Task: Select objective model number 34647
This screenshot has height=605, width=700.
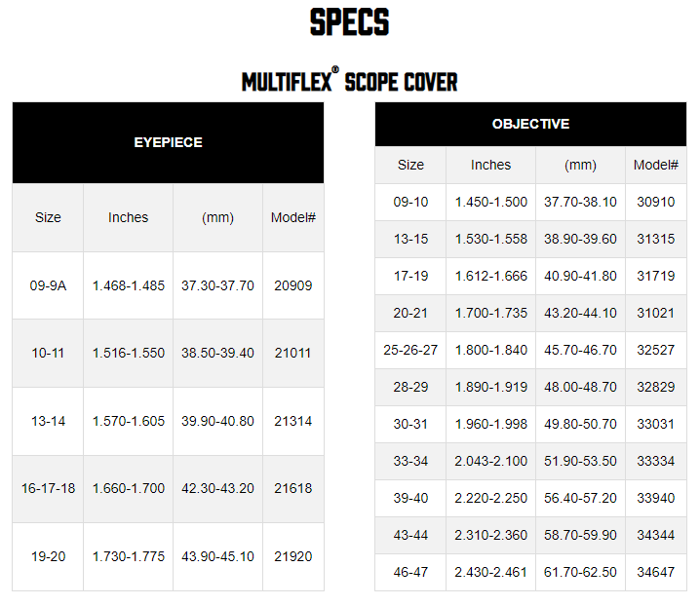Action: pyautogui.click(x=655, y=572)
